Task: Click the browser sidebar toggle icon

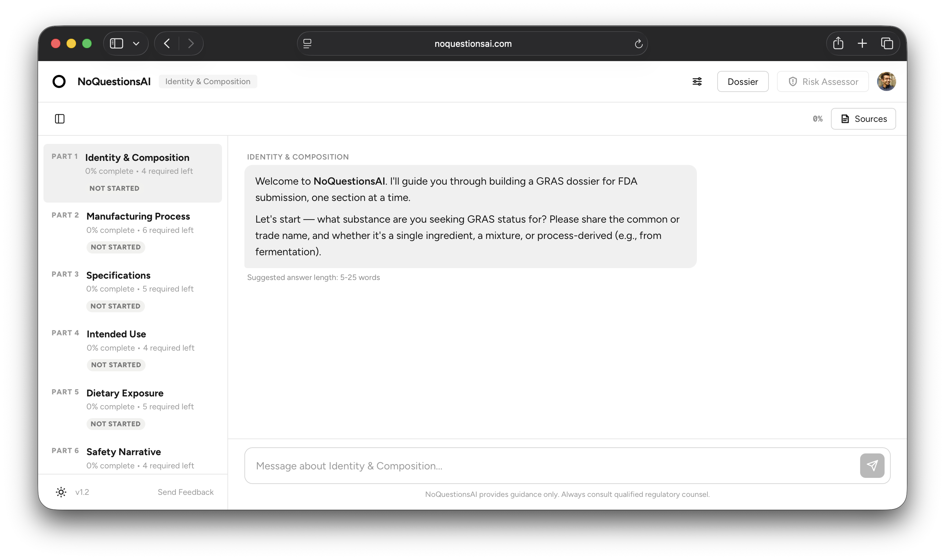Action: [116, 43]
